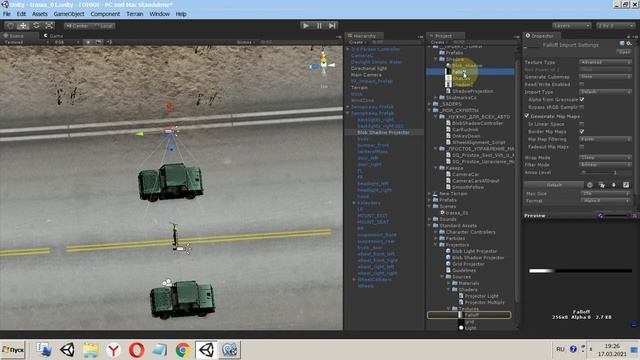Open the Layout dropdown showing 2 by 3
The image size is (640, 360).
615,26
